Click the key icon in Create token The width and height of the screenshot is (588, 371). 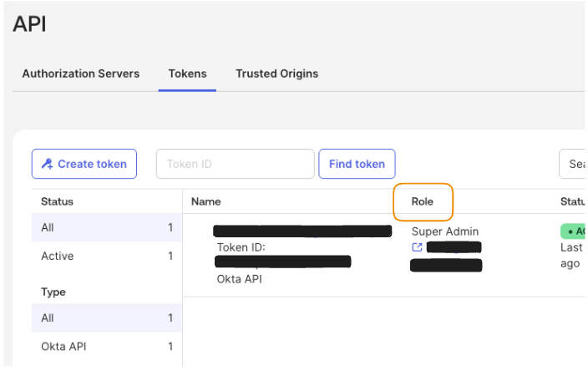[x=48, y=164]
